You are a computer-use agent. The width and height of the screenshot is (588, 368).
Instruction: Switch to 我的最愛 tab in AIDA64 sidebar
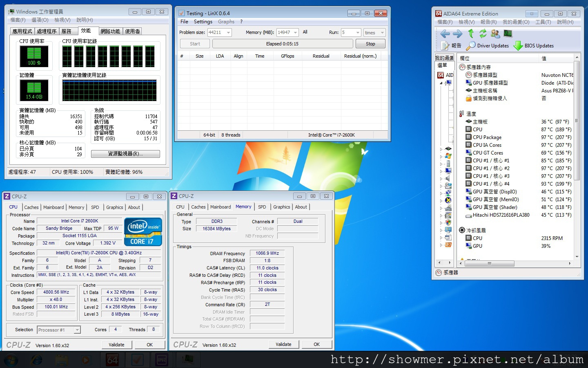click(444, 58)
